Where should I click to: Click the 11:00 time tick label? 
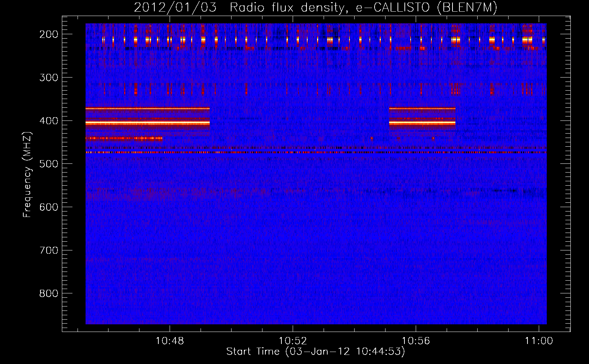point(539,341)
